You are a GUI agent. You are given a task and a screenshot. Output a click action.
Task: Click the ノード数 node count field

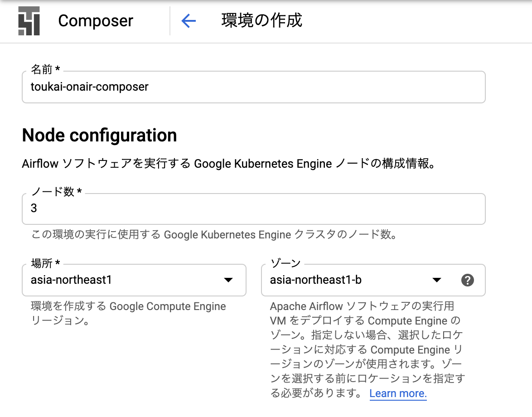pyautogui.click(x=254, y=209)
